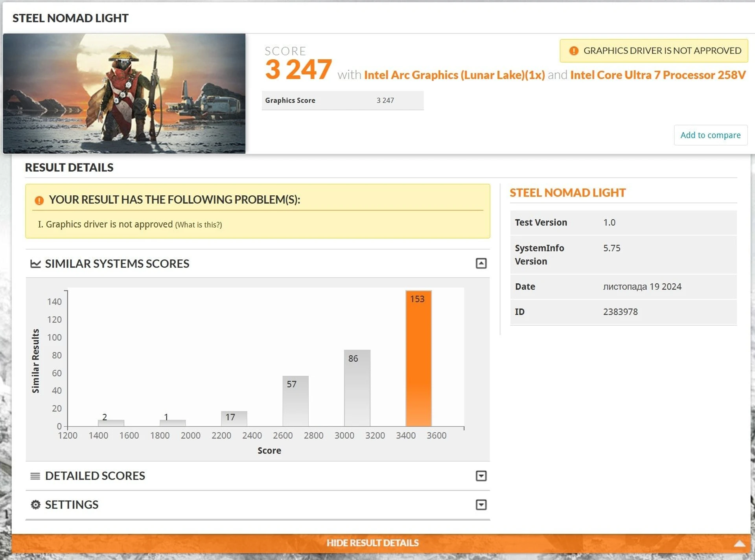Open Intel Arc Graphics (Lunar Lake) link
The image size is (755, 560).
454,75
